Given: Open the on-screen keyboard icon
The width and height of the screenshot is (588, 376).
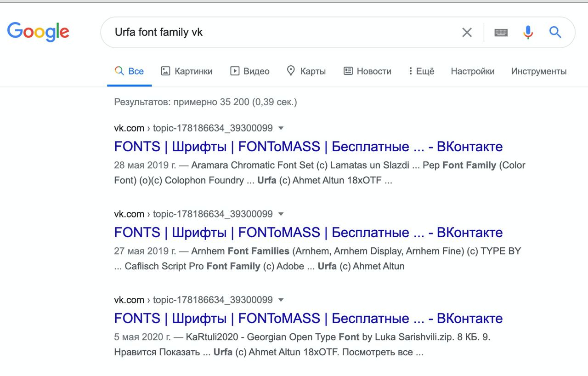Looking at the screenshot, I should click(x=501, y=32).
